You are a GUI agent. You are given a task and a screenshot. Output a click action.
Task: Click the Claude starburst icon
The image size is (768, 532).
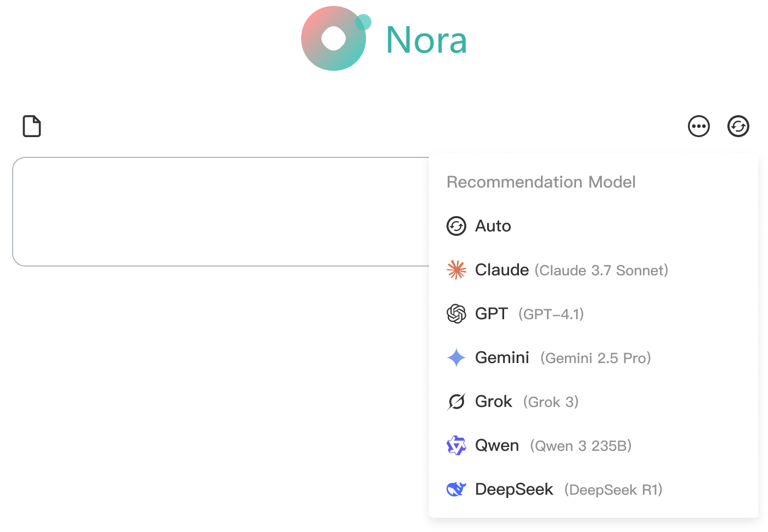456,270
